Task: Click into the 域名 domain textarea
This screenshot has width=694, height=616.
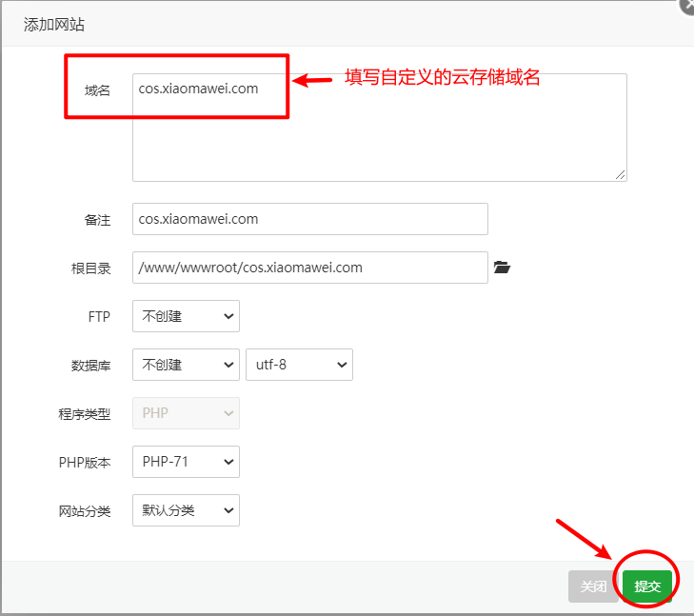Action: pyautogui.click(x=380, y=128)
